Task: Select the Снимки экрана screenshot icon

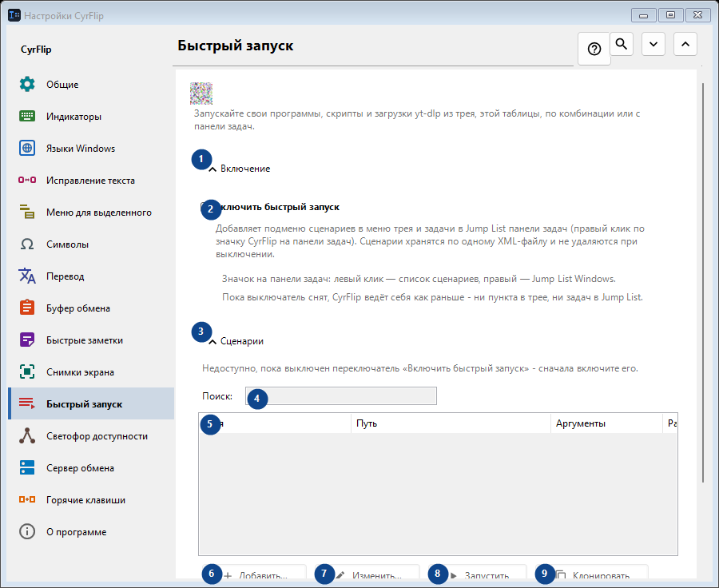Action: (27, 372)
